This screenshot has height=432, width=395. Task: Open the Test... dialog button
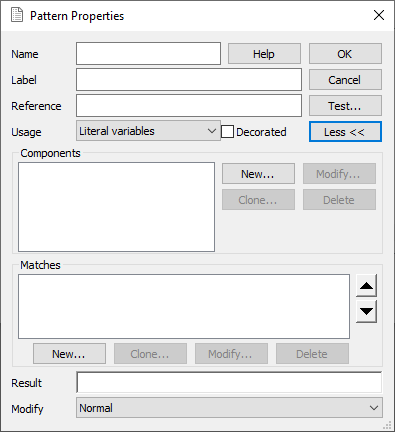(345, 106)
